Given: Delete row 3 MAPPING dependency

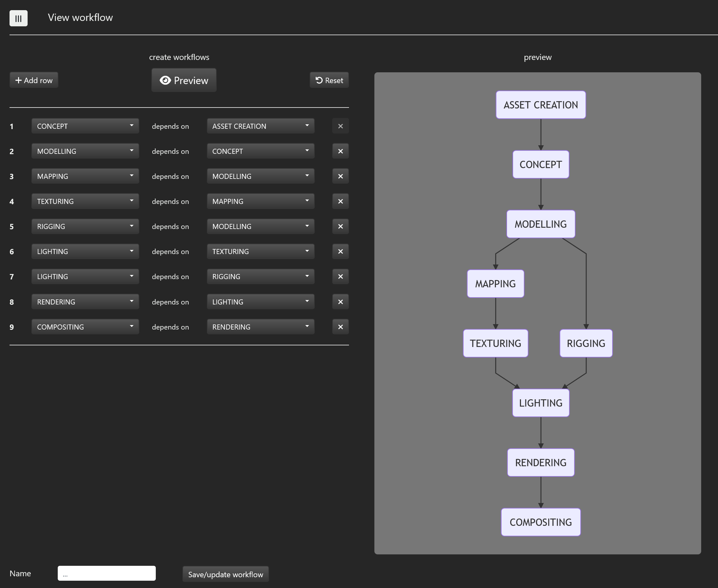Looking at the screenshot, I should [340, 176].
